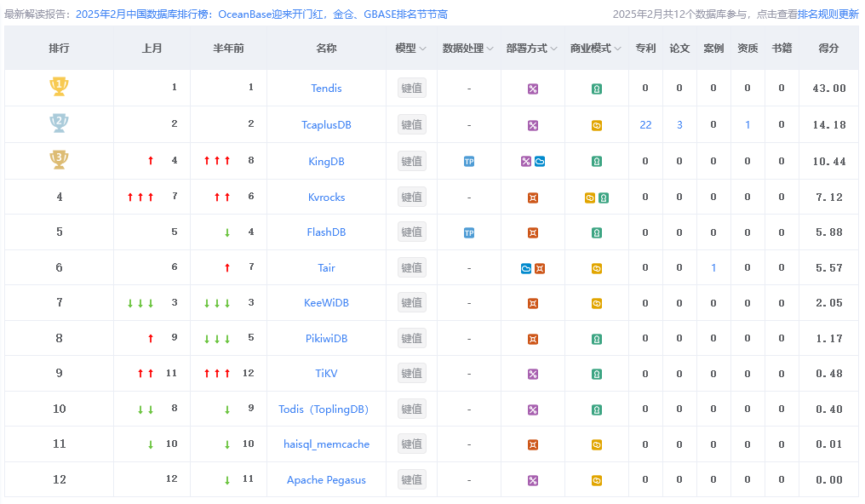Click the green business model icon in Tendis row
Viewport: 865px width, 504px height.
click(597, 89)
